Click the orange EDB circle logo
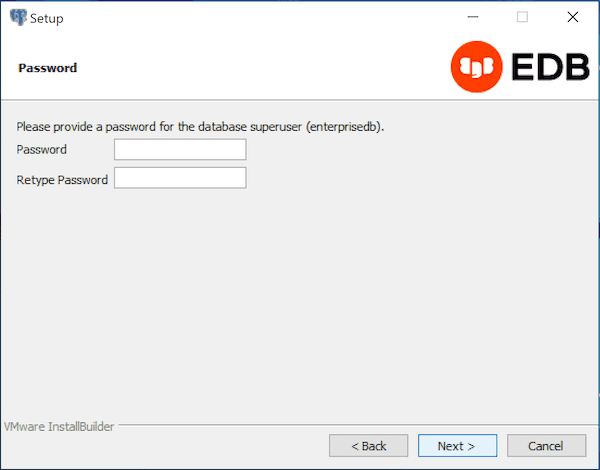The width and height of the screenshot is (600, 470). coord(475,67)
